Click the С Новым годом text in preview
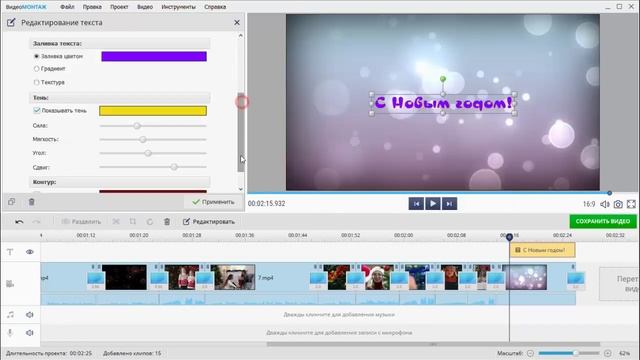640x360 pixels. pyautogui.click(x=443, y=103)
